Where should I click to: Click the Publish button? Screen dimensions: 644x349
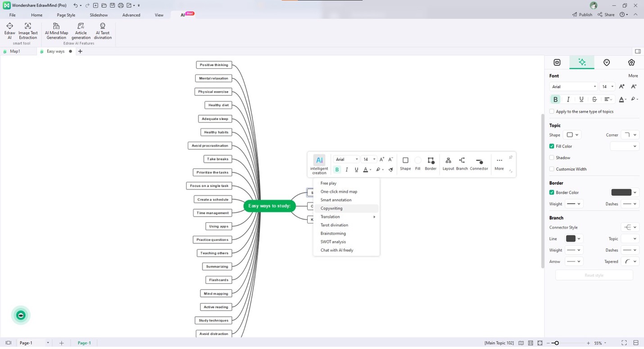[582, 15]
